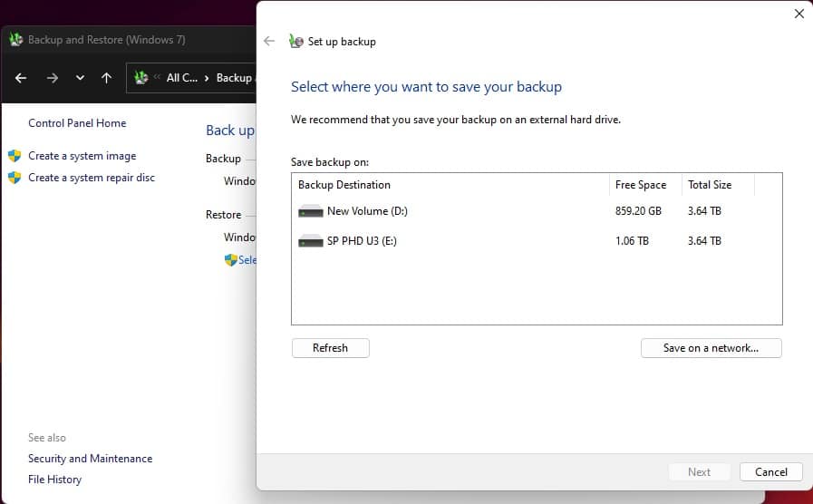Click the double chevron in address bar
Viewport: 813px width, 504px height.
[x=157, y=77]
